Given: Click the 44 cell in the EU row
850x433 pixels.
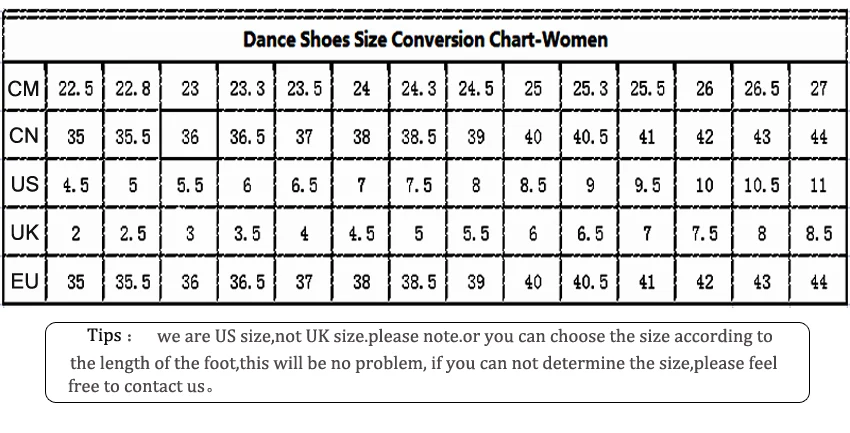Looking at the screenshot, I should point(819,282).
